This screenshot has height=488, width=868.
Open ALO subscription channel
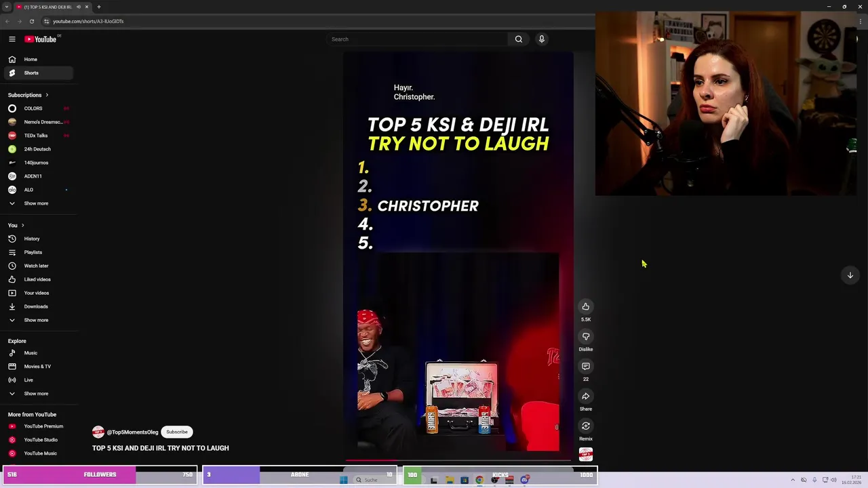pos(37,190)
